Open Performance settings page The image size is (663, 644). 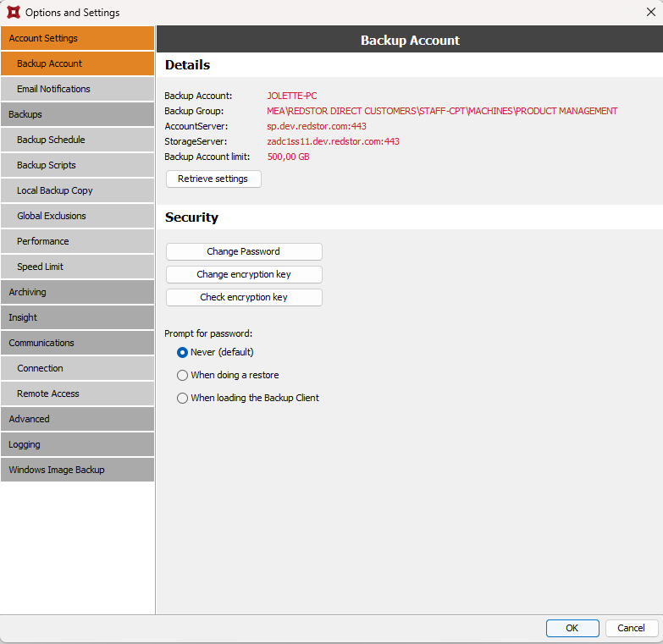[x=77, y=241]
